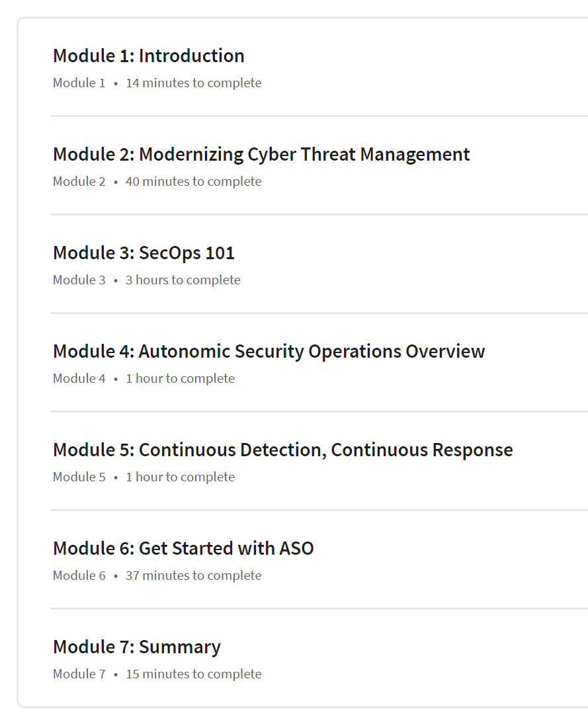Expand Module 6: Get Started with ASO
Screen dimensions: 588x724
click(183, 549)
